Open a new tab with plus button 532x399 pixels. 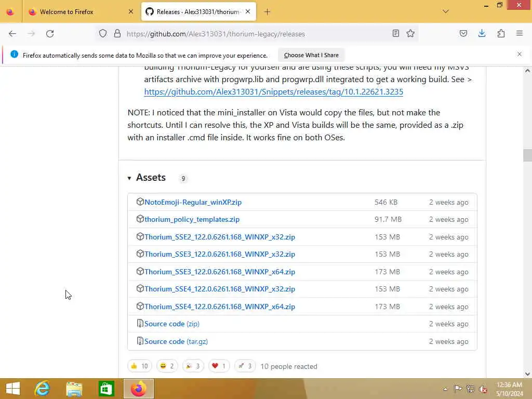[x=268, y=12]
